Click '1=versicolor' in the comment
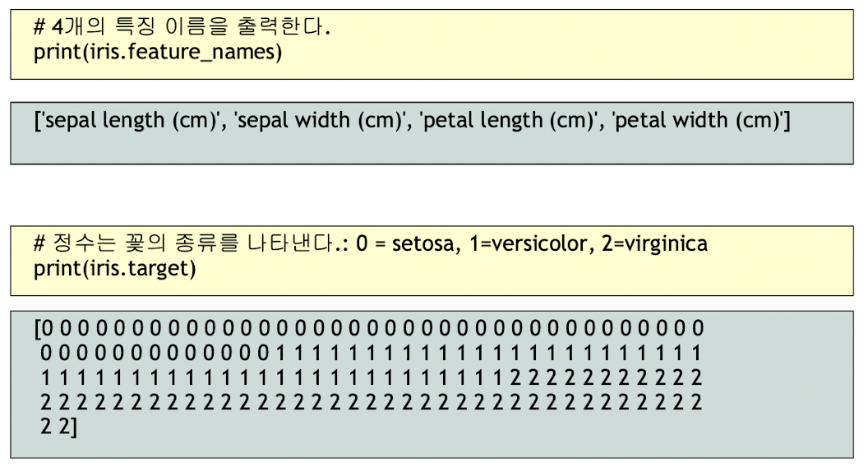This screenshot has width=868, height=472. [x=528, y=243]
